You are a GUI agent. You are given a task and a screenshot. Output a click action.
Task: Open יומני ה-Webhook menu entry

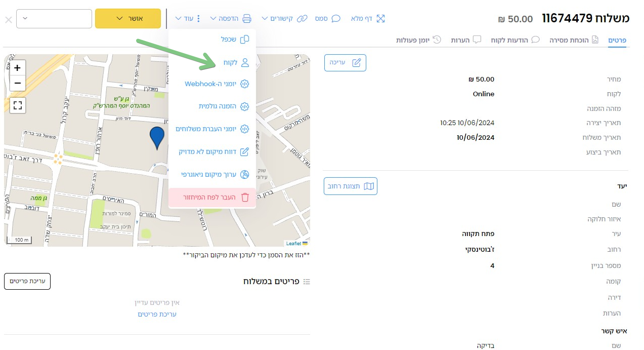[x=212, y=84]
